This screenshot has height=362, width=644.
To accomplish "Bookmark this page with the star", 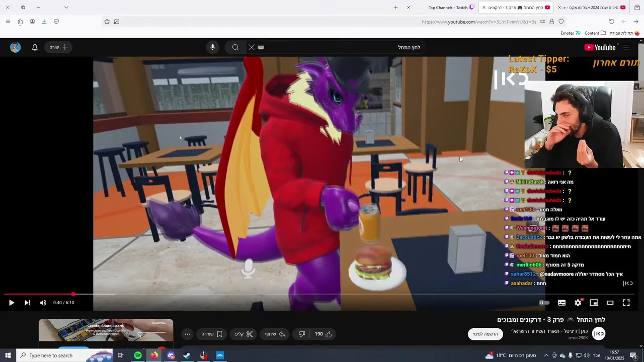I will point(107,22).
